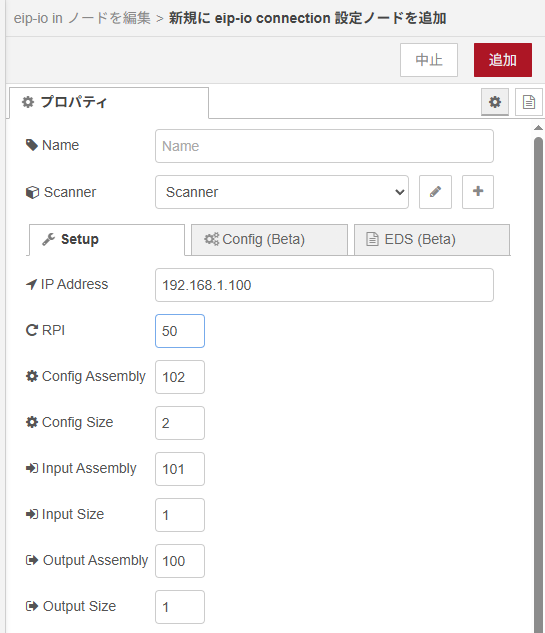Open node description document icon button
Viewport: 545px width, 633px height.
point(529,102)
